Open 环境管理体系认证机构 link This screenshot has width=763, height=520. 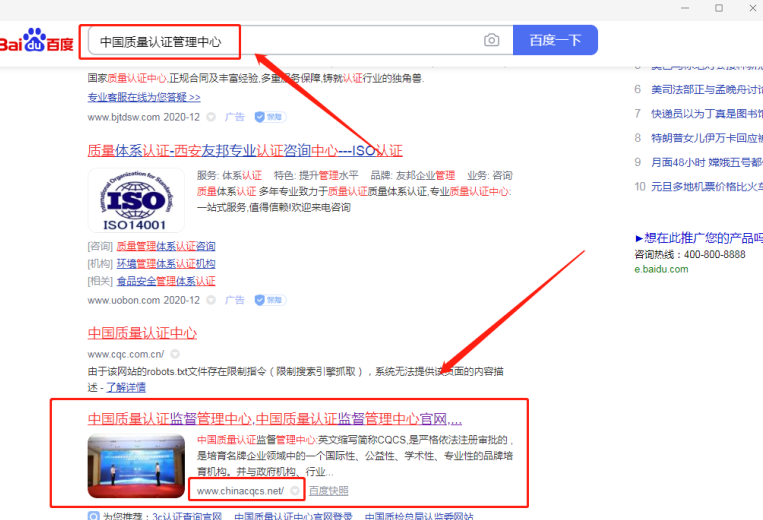coord(166,264)
